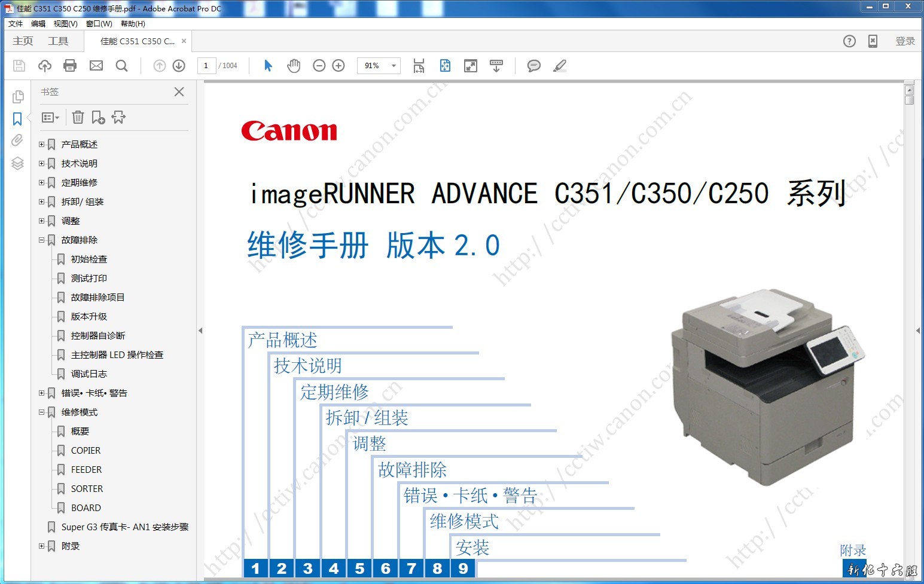Open the COPIER bookmark

(x=86, y=451)
